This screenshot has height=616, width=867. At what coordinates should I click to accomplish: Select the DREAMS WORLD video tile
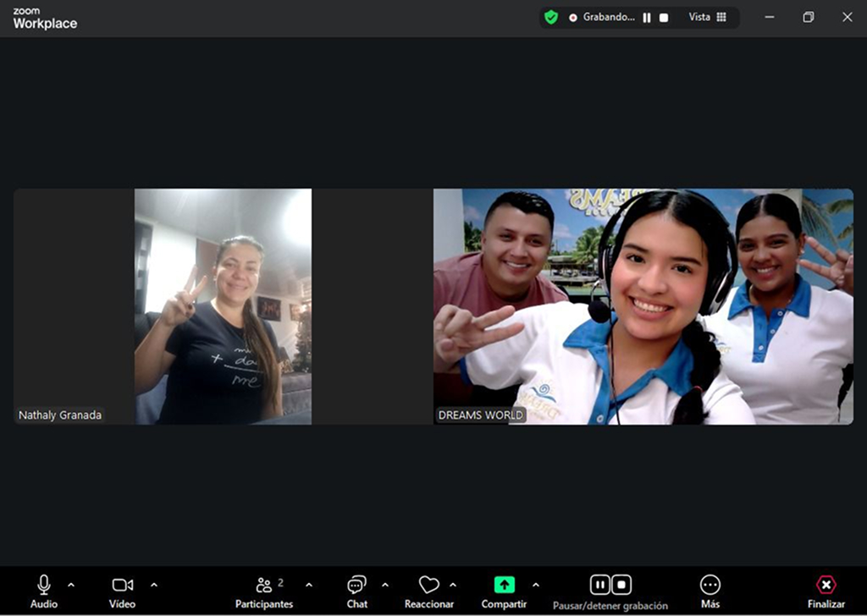click(x=643, y=305)
